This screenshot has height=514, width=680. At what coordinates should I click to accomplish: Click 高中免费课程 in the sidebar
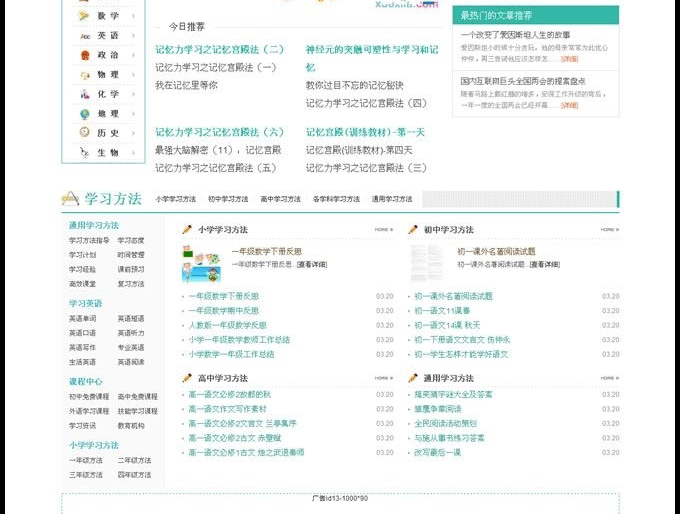[x=137, y=397]
